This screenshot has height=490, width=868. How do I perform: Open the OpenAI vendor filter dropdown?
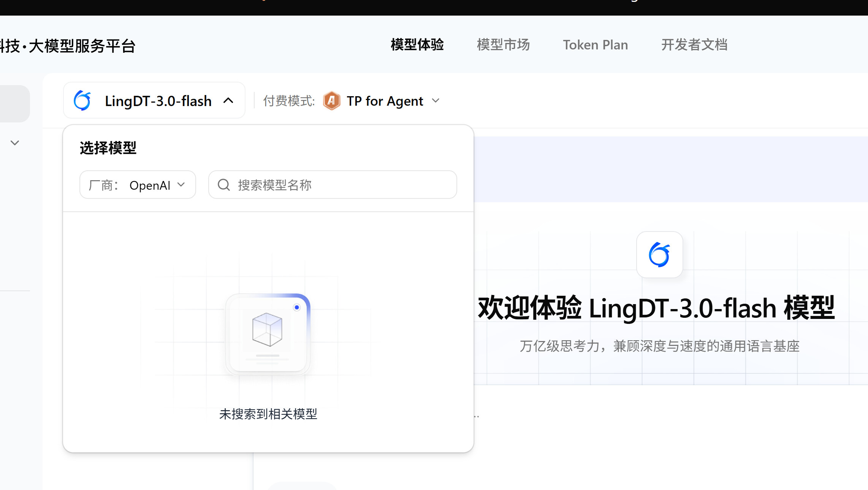(138, 185)
